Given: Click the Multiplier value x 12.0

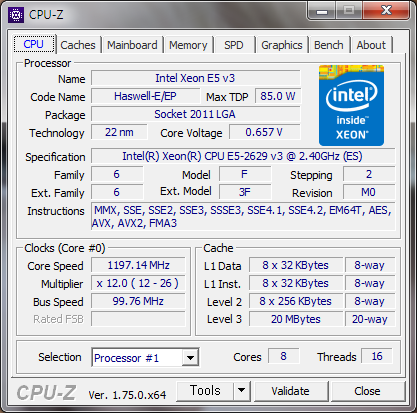Looking at the screenshot, I should (138, 283).
